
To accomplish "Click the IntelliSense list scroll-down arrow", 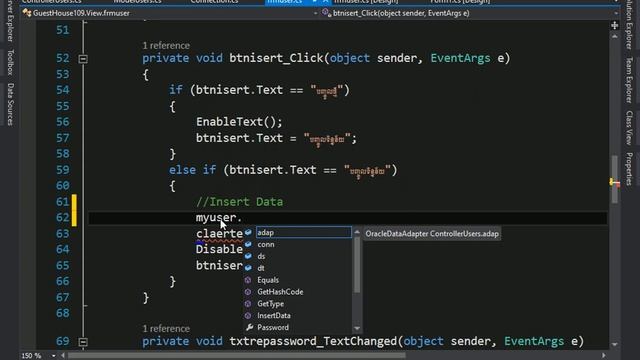I will (357, 328).
